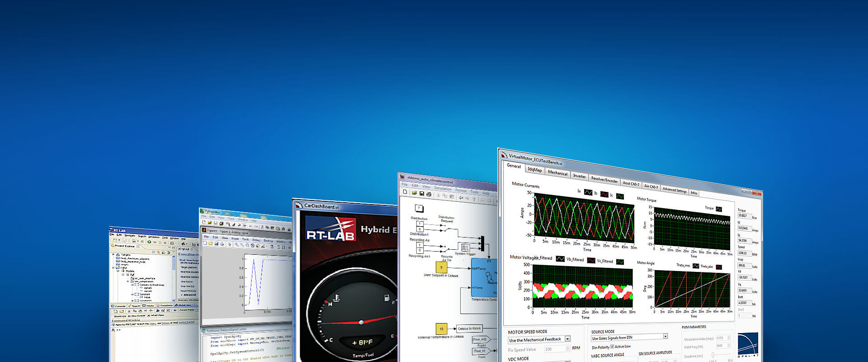Select Targets item in RT-LAB project tree

tap(126, 255)
